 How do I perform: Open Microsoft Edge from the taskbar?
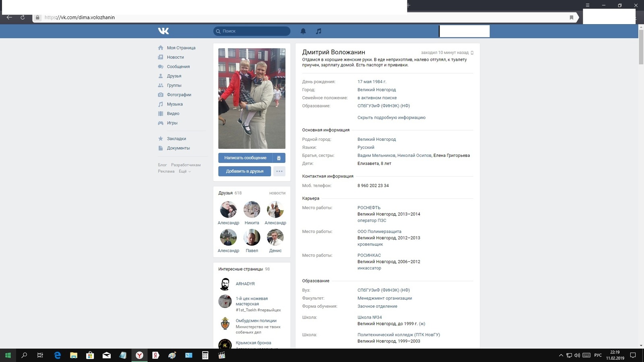[57, 355]
